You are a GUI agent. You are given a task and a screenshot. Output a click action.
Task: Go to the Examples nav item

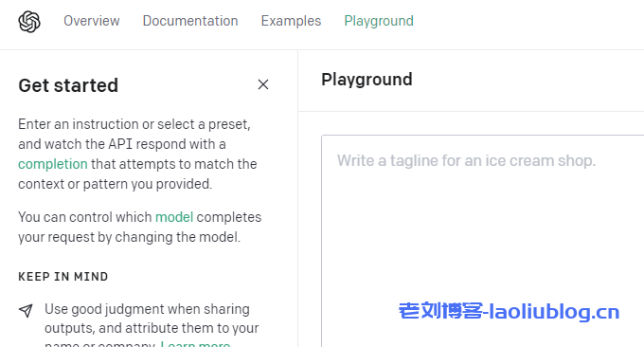click(291, 21)
